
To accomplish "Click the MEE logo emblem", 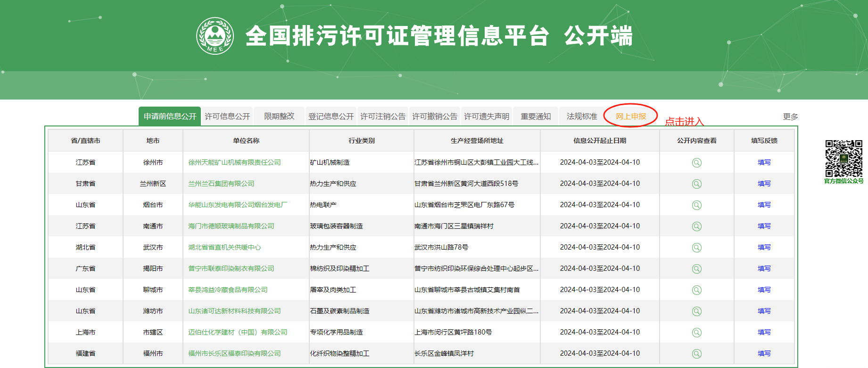I will [x=215, y=36].
